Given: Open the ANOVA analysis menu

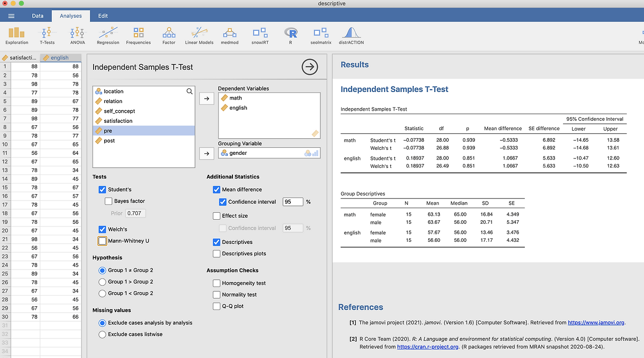Looking at the screenshot, I should [x=77, y=35].
